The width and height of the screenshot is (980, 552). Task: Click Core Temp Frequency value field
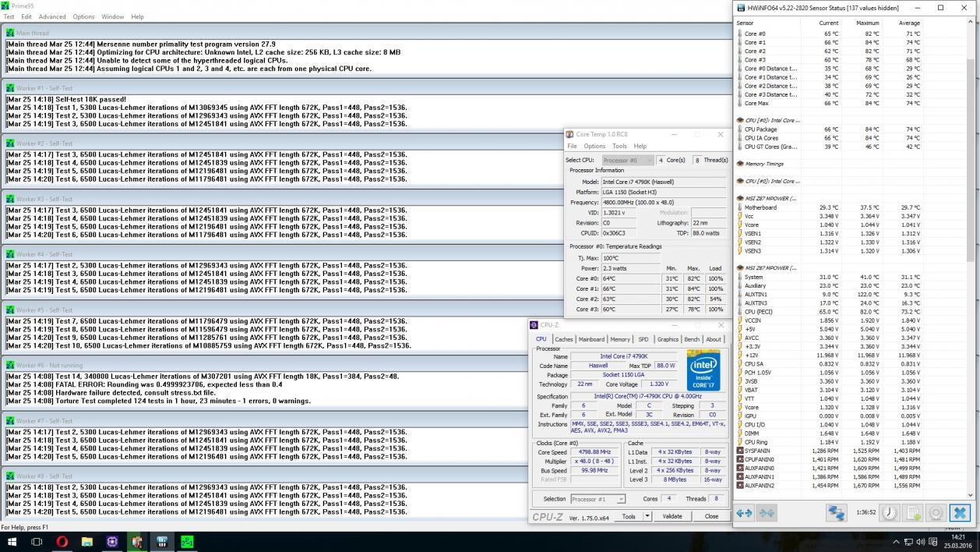tap(664, 202)
